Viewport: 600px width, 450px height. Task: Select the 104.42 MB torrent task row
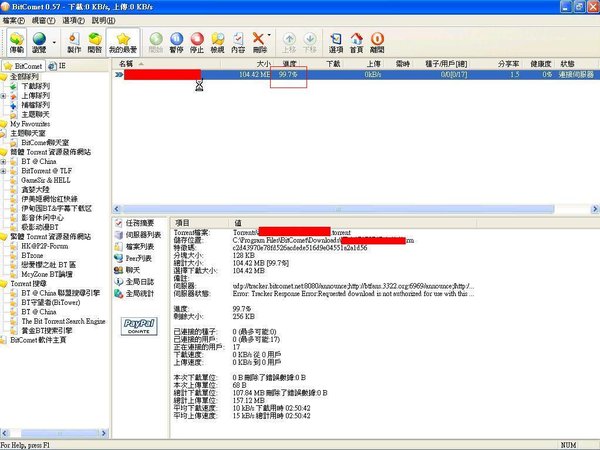tap(356, 75)
